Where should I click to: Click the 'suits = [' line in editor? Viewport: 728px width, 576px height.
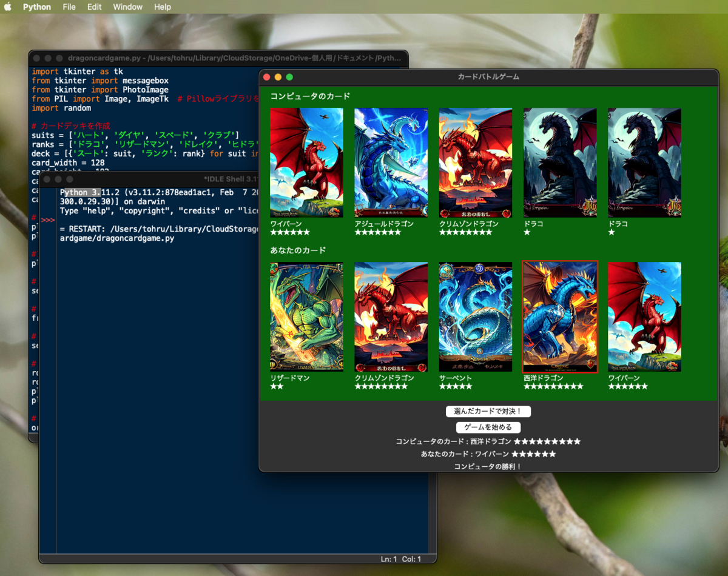(x=135, y=135)
